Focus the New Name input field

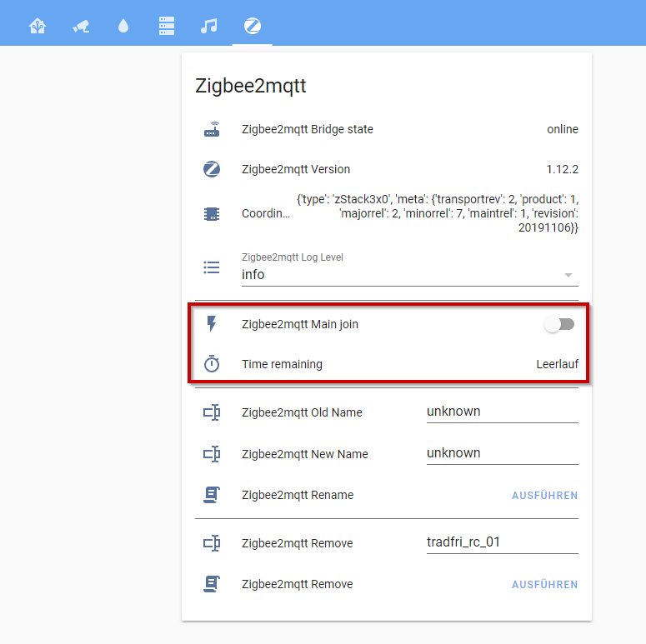point(503,453)
